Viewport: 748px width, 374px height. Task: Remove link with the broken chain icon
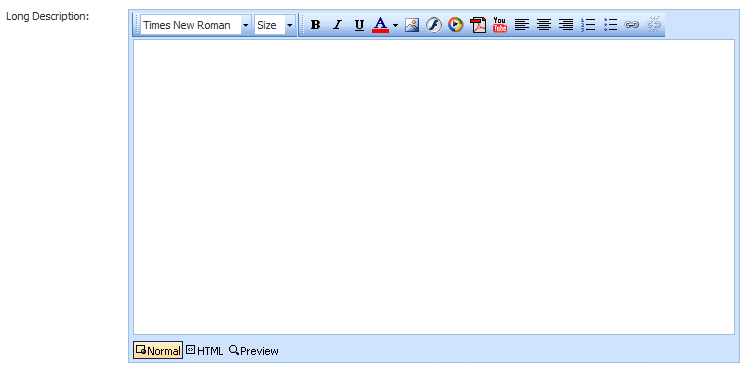[654, 25]
